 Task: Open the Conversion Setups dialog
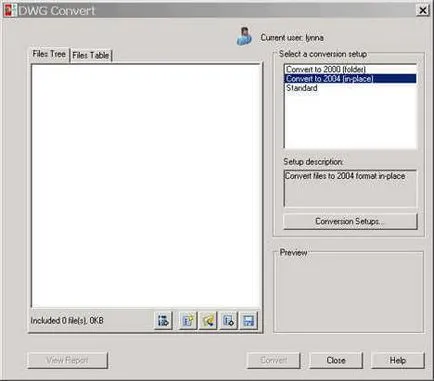(350, 221)
